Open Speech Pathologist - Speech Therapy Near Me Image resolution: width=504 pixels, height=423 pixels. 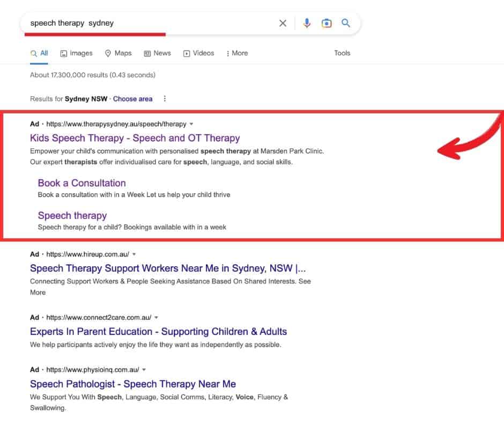[133, 384]
